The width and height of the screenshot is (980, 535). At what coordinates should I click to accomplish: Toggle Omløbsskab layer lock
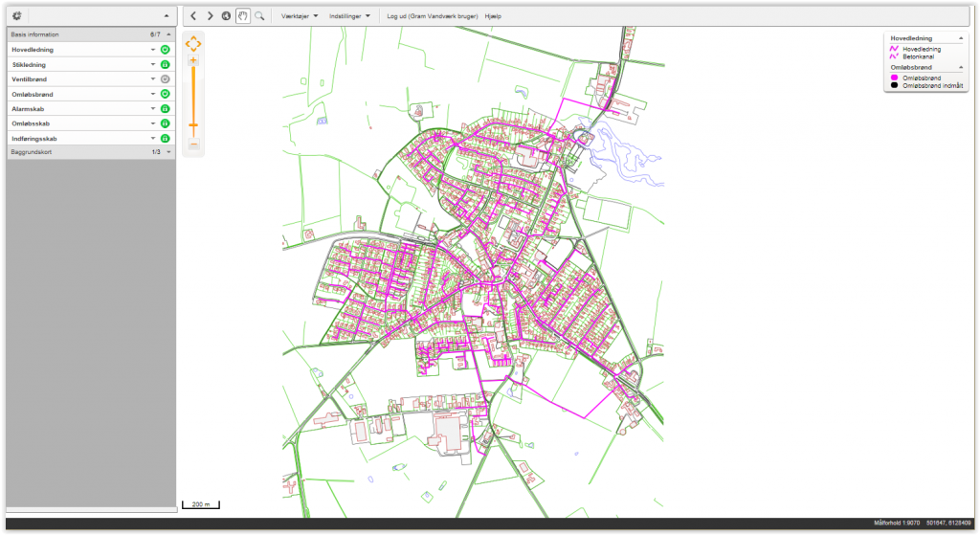[x=165, y=123]
